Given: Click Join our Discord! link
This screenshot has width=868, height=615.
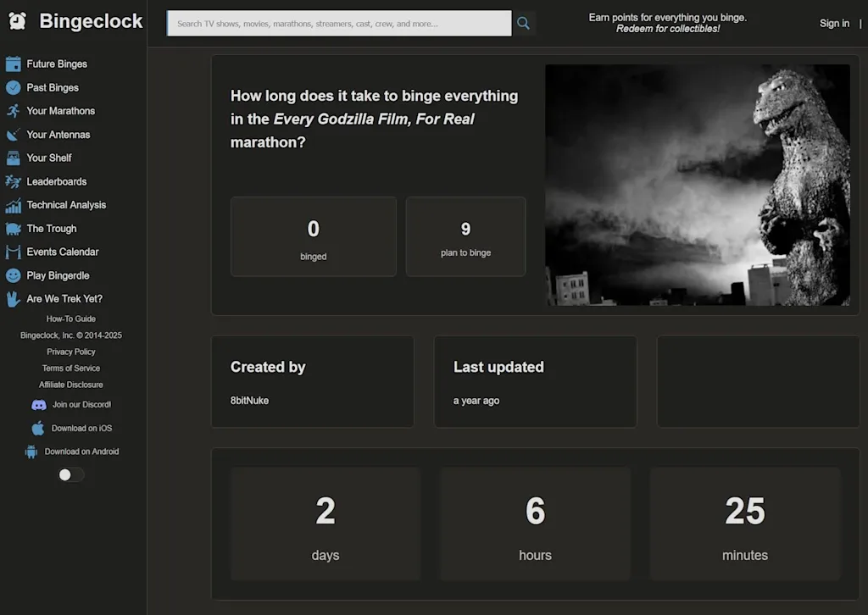Looking at the screenshot, I should [x=82, y=405].
